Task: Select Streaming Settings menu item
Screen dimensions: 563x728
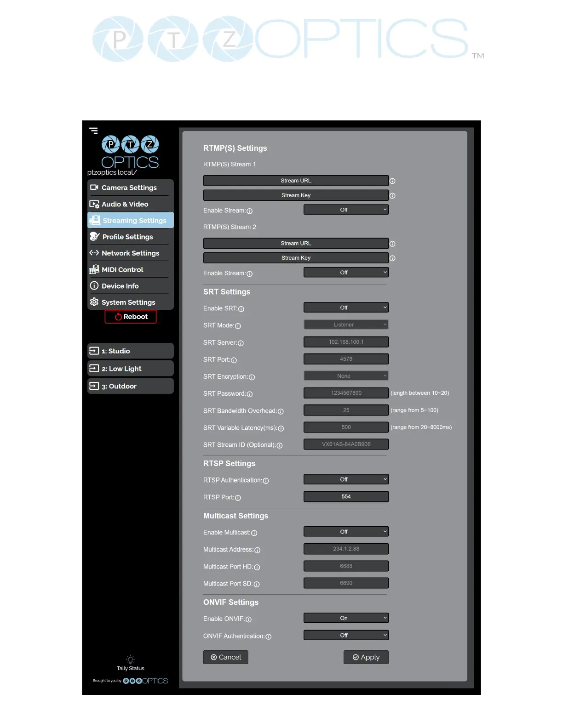Action: 131,221
